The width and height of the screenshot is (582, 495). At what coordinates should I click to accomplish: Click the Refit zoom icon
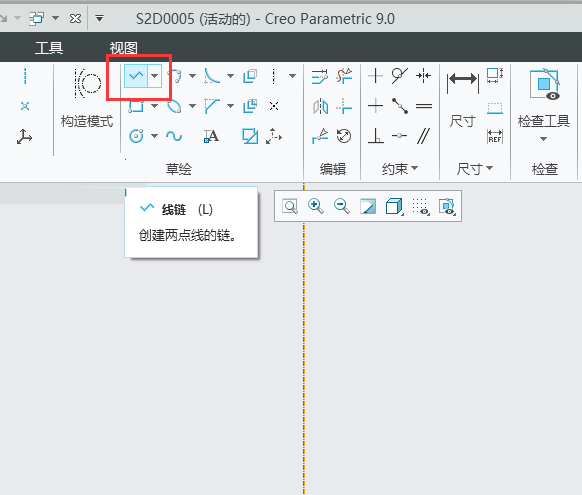click(290, 206)
